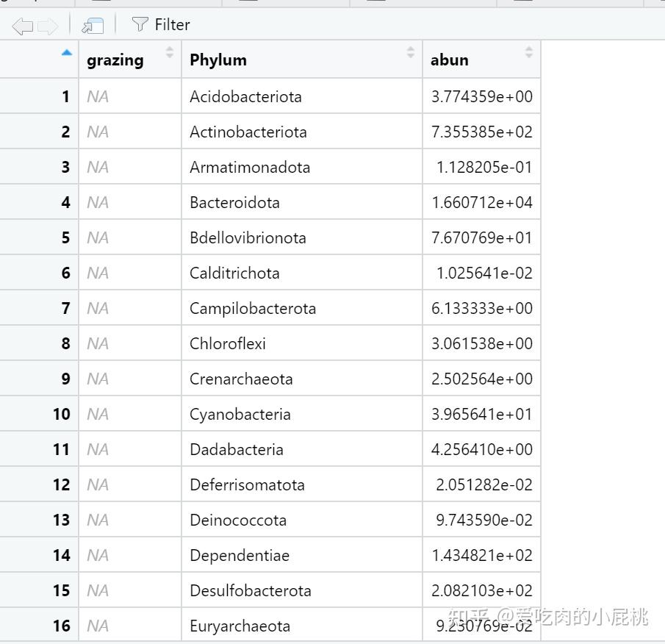Image resolution: width=665 pixels, height=644 pixels.
Task: Click abun value 1.660712e+04
Action: (x=482, y=202)
